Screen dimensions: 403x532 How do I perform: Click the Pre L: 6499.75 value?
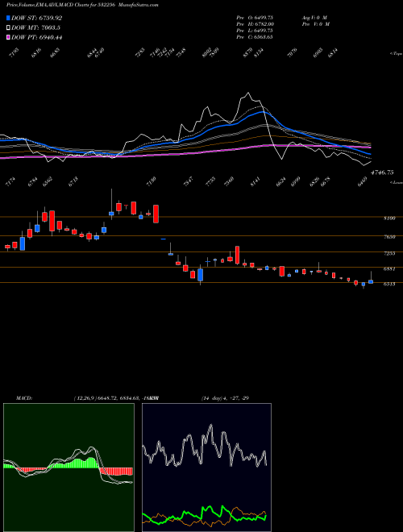coord(255,30)
